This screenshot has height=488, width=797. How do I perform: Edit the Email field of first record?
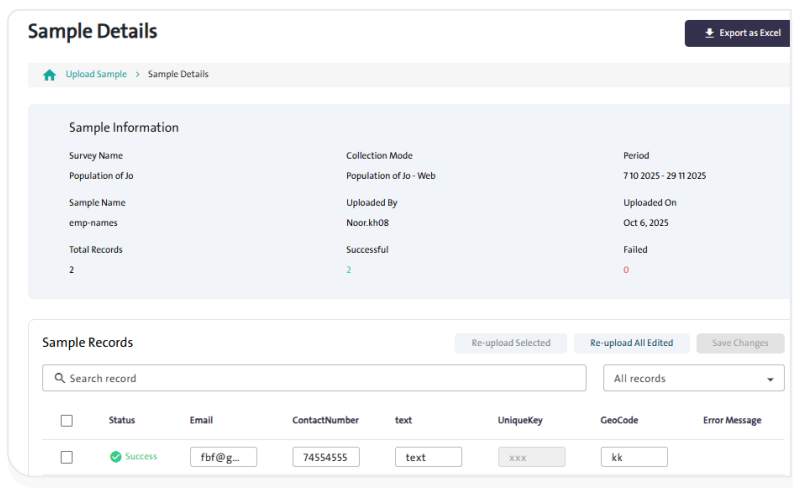pos(223,457)
